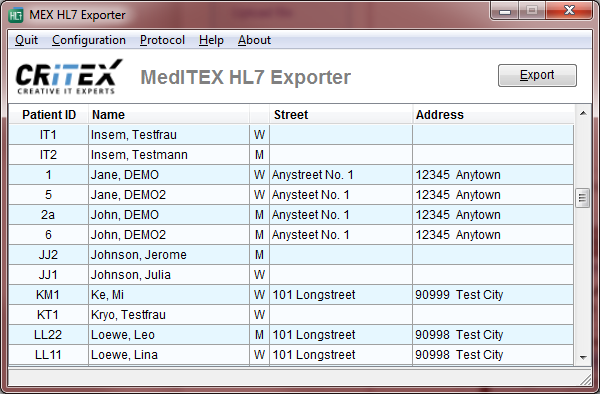Screen dimensions: 600x394
Task: Select the 'John, DEMO' name cell
Action: click(x=169, y=215)
